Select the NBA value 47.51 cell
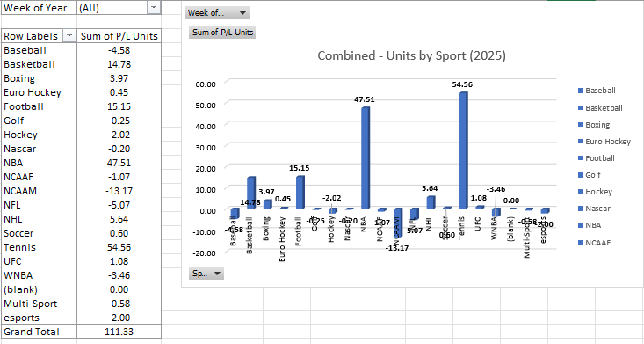The image size is (644, 344). (119, 163)
